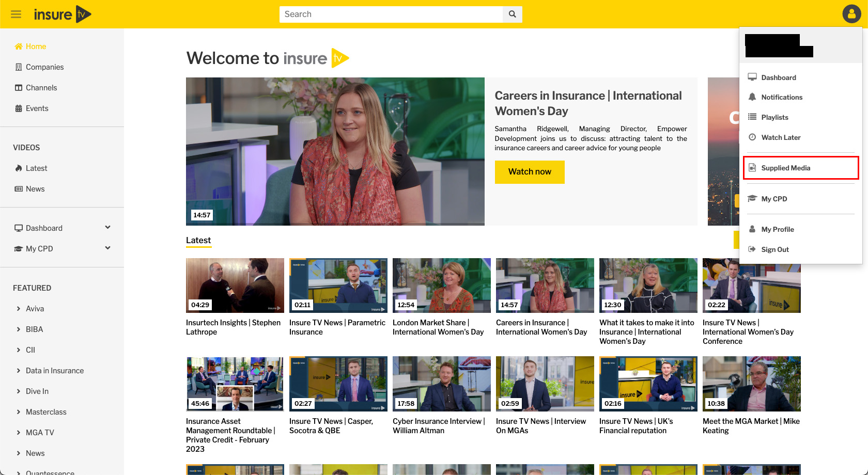Open the Interview On MGAs video thumbnail
Screen dimensions: 868x475
coord(545,384)
